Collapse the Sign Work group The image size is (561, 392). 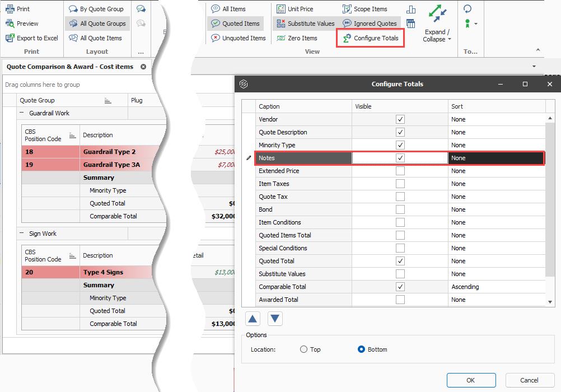coord(21,234)
